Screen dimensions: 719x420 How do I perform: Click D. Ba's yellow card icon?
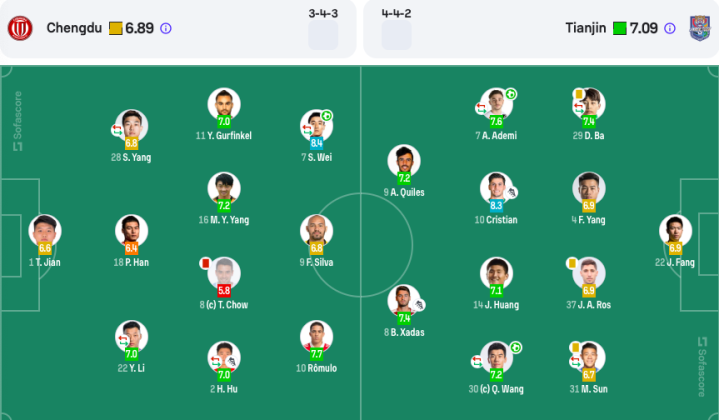pos(579,94)
